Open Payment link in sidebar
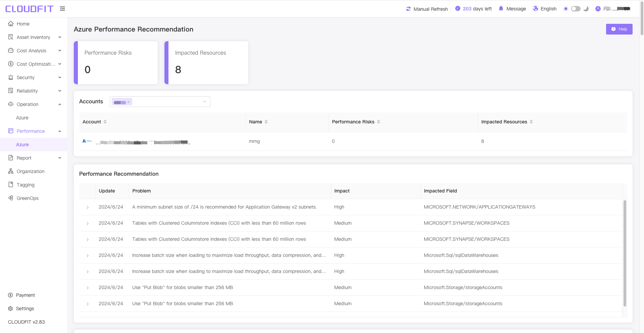Viewport: 644px width, 333px height. tap(26, 295)
